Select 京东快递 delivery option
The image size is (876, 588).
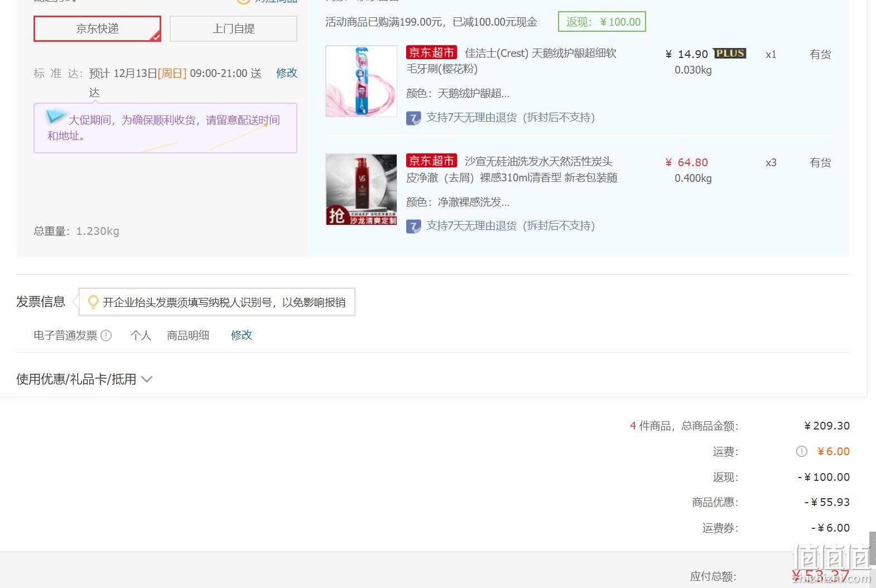pyautogui.click(x=97, y=28)
